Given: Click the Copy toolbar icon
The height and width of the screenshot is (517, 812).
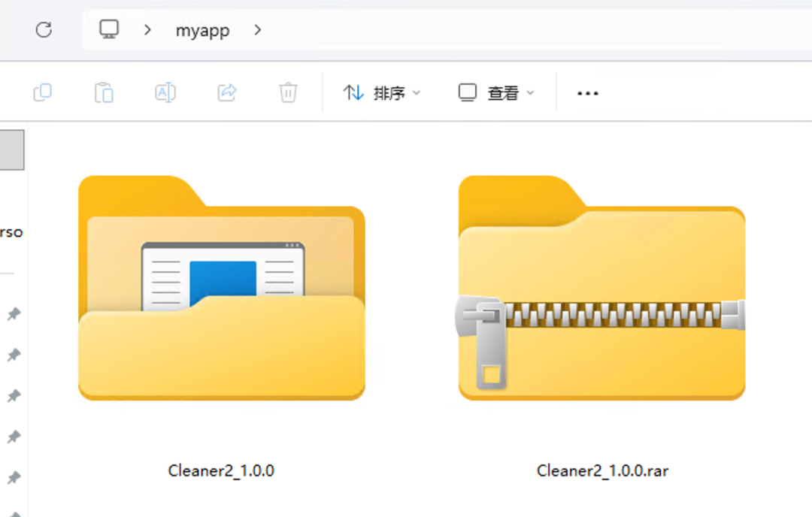Looking at the screenshot, I should click(x=42, y=92).
